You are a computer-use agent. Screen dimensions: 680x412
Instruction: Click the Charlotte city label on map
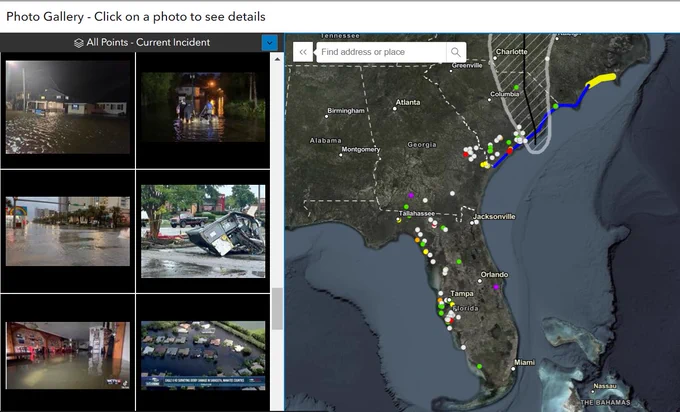512,52
